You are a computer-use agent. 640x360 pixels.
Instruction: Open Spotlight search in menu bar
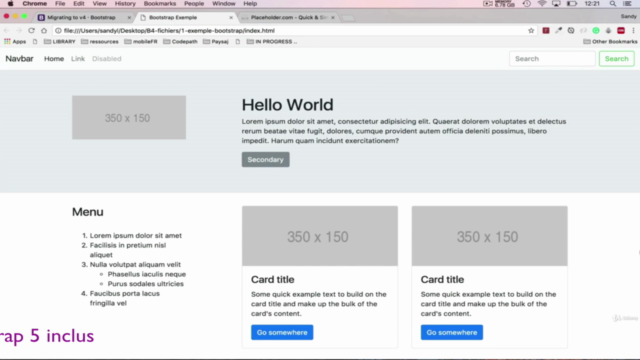click(613, 4)
